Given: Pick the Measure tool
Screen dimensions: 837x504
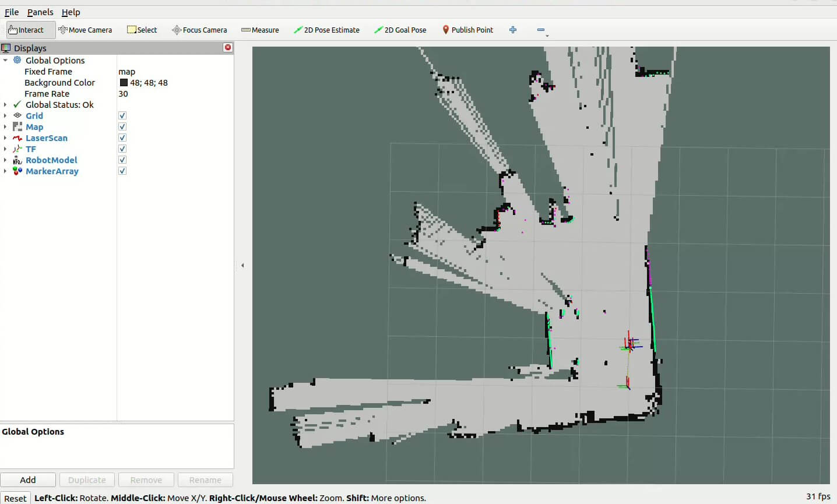Looking at the screenshot, I should pos(260,30).
